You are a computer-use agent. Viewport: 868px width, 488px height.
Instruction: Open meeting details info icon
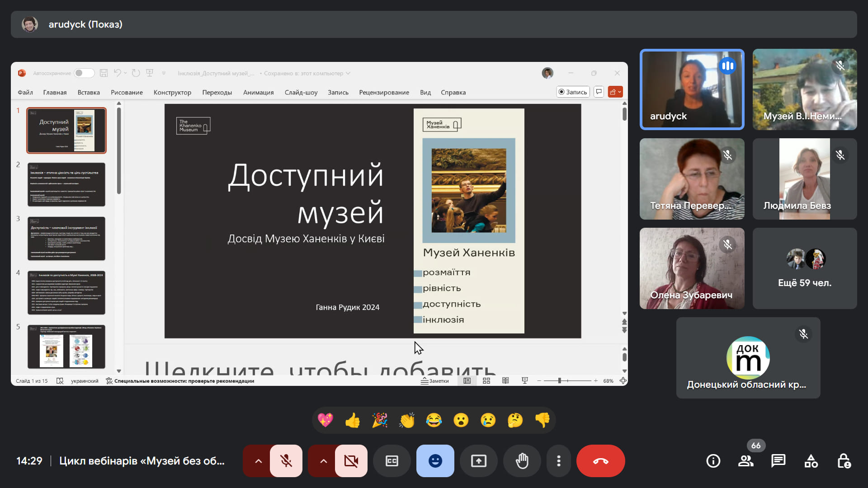(713, 461)
